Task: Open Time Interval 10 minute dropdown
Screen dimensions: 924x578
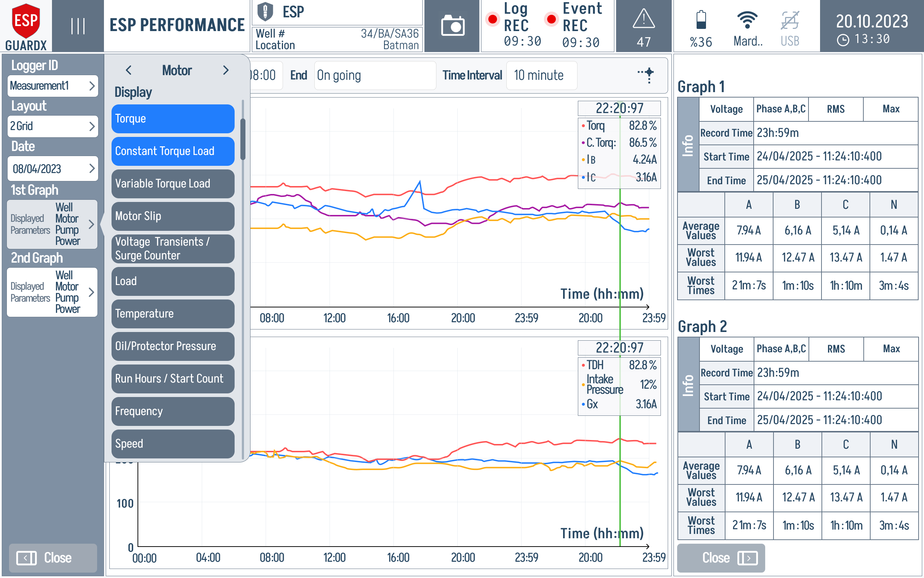Action: [x=541, y=75]
